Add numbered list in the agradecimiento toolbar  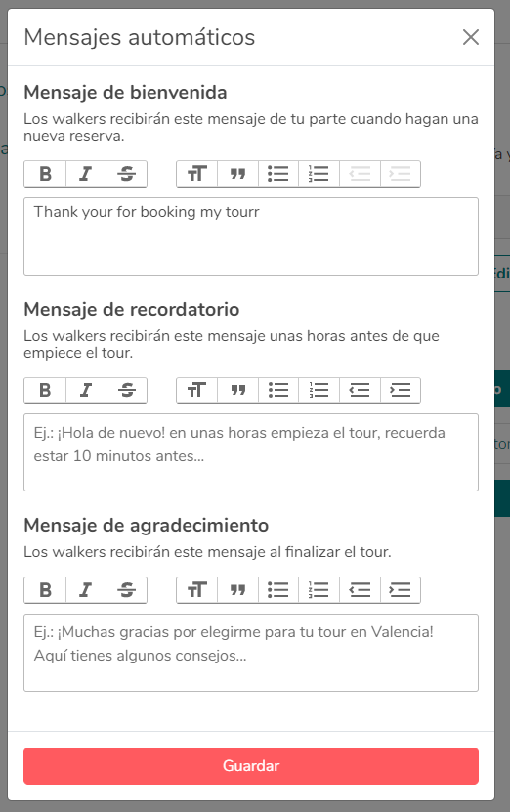point(319,590)
